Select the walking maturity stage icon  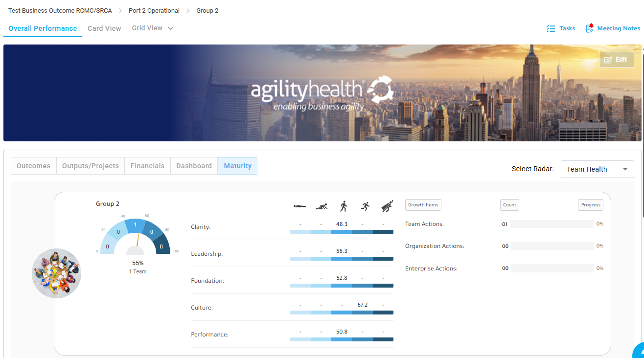click(343, 206)
